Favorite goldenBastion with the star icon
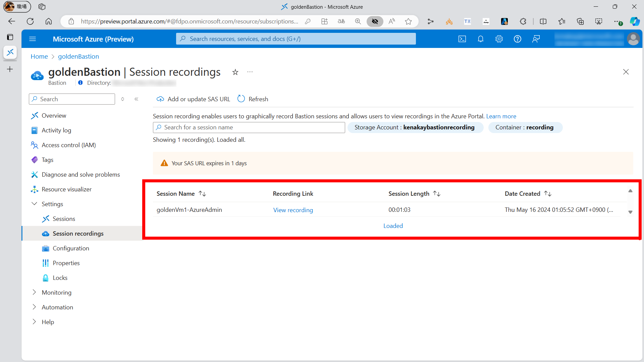The height and width of the screenshot is (362, 644). click(x=235, y=72)
